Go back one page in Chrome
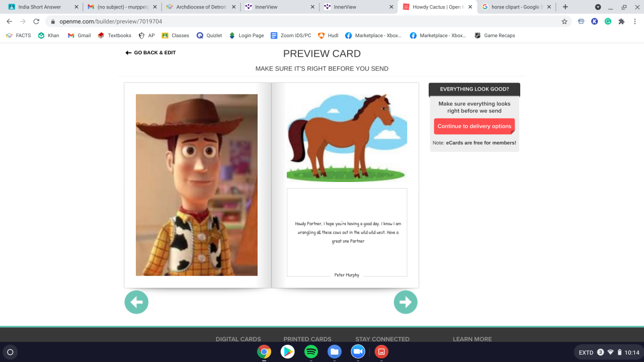Image resolution: width=644 pixels, height=362 pixels. point(9,22)
